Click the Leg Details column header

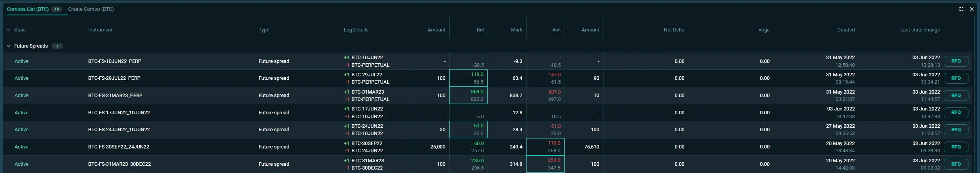tap(356, 30)
